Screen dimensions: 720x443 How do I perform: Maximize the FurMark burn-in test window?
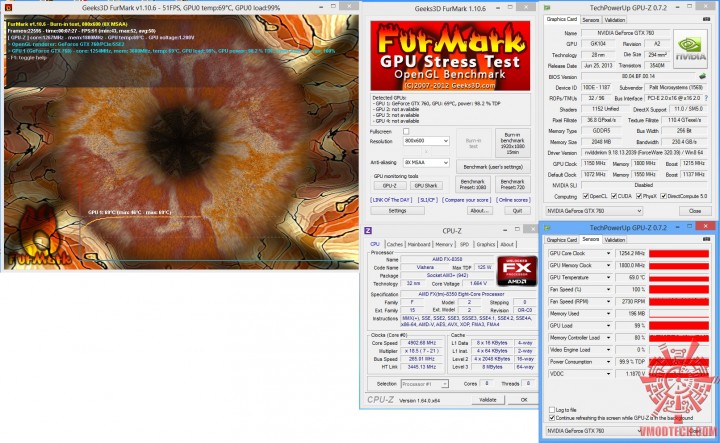pos(333,6)
